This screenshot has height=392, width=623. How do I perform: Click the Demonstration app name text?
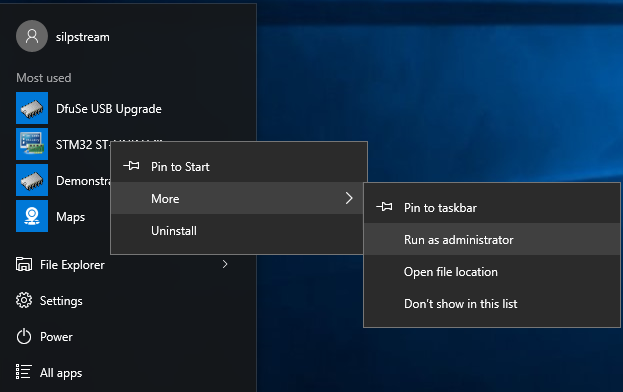(83, 181)
